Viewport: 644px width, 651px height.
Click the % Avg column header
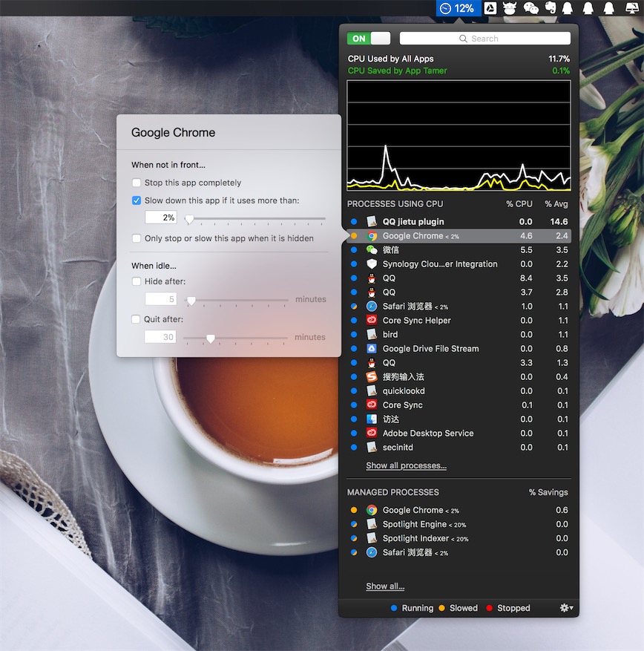click(x=556, y=204)
